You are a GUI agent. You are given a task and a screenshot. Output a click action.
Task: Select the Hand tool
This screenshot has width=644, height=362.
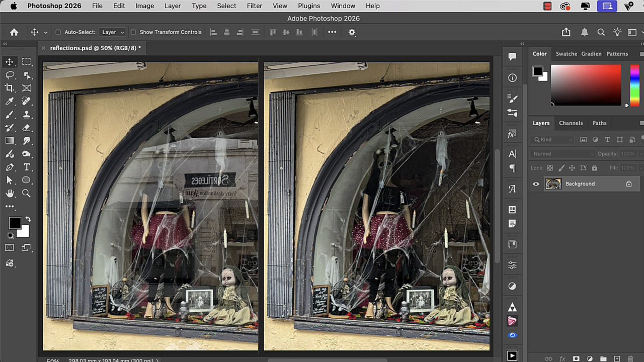click(10, 193)
